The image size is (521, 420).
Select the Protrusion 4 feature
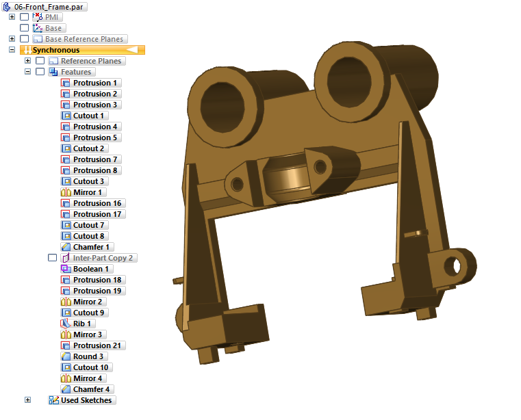pyautogui.click(x=90, y=127)
